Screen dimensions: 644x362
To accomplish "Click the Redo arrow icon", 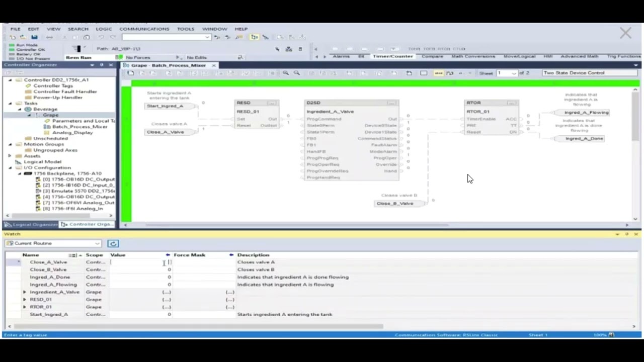I will [x=113, y=37].
